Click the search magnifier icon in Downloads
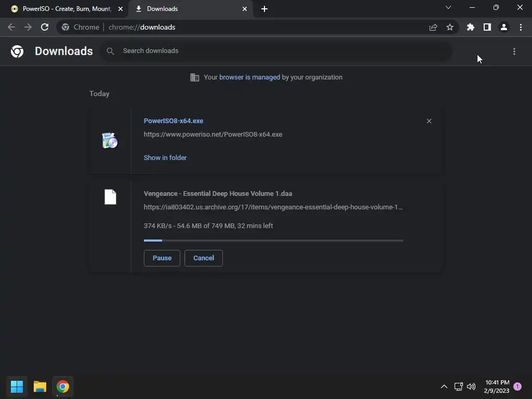This screenshot has width=532, height=399. [110, 51]
